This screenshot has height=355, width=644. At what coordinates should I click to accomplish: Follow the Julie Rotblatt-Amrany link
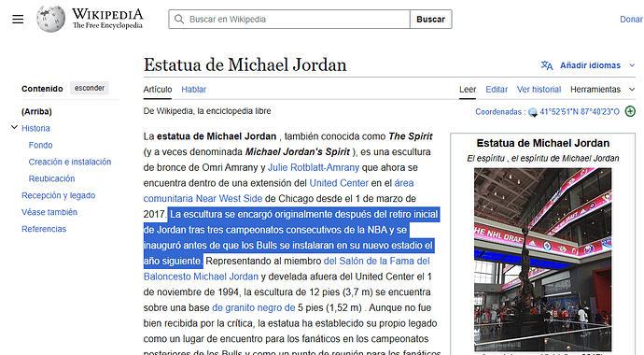314,167
